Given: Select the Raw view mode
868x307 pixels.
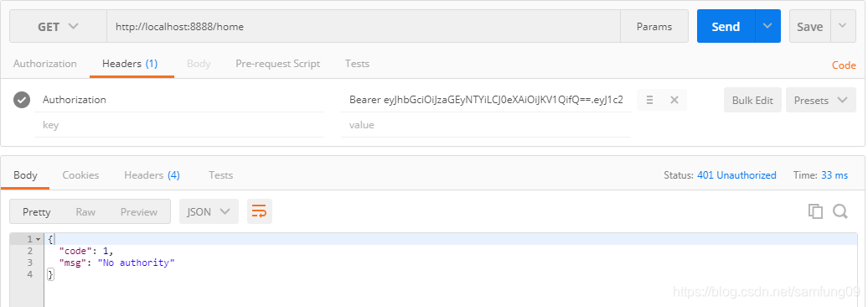Looking at the screenshot, I should point(85,211).
